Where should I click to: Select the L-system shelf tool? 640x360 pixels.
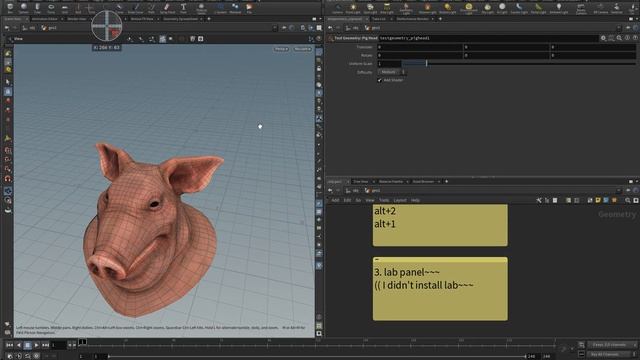(220, 8)
